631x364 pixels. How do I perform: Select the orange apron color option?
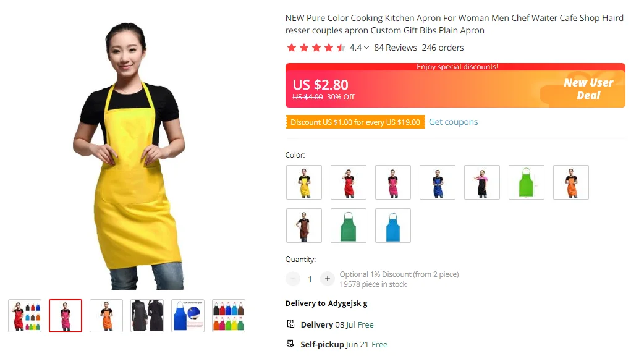click(x=570, y=182)
